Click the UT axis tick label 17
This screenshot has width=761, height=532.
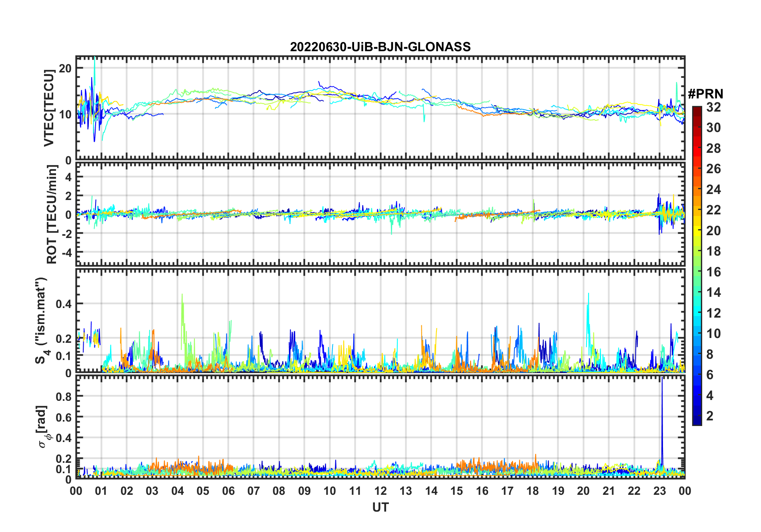(507, 491)
